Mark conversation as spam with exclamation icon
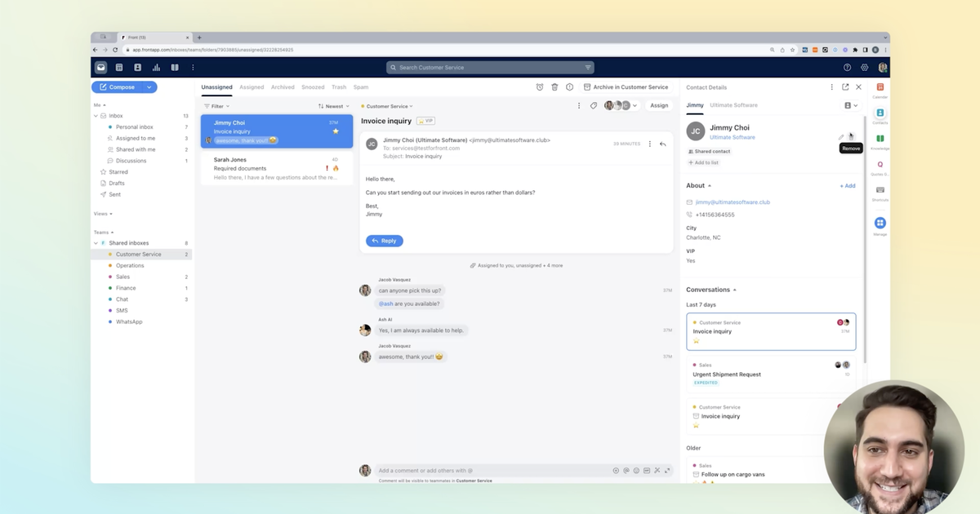 tap(570, 87)
